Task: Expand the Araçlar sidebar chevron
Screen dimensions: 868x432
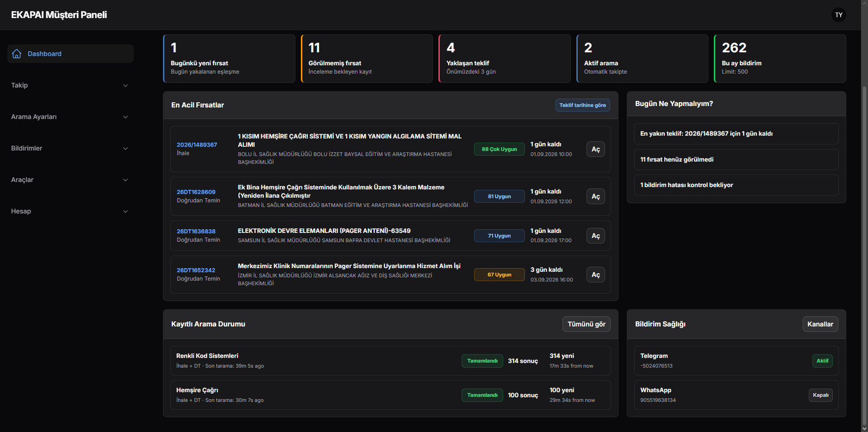Action: tap(125, 180)
